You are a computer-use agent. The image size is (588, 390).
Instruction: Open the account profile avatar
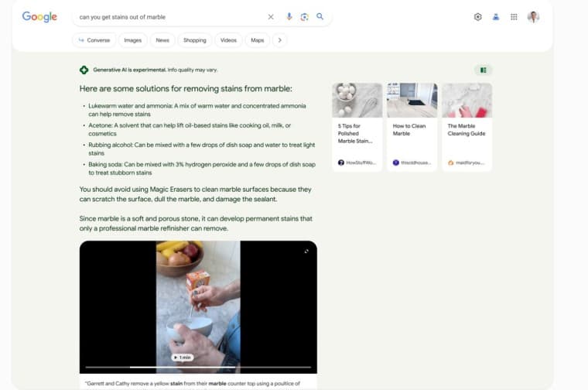pyautogui.click(x=533, y=17)
